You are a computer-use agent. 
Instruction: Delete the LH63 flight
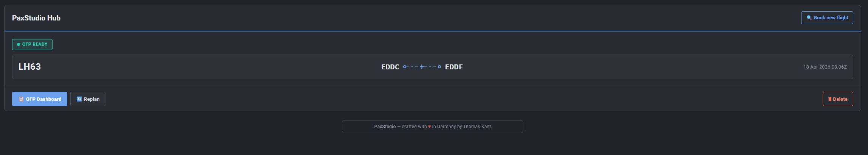coord(838,99)
